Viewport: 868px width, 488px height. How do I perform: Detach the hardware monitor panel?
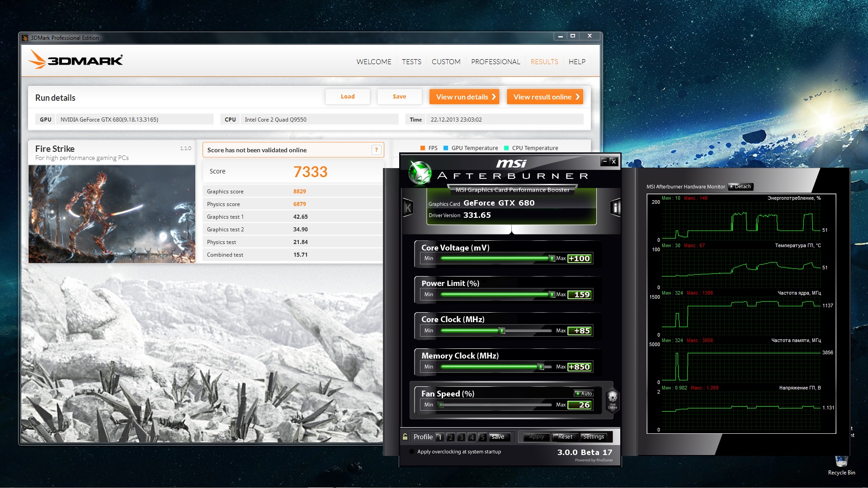coord(741,187)
